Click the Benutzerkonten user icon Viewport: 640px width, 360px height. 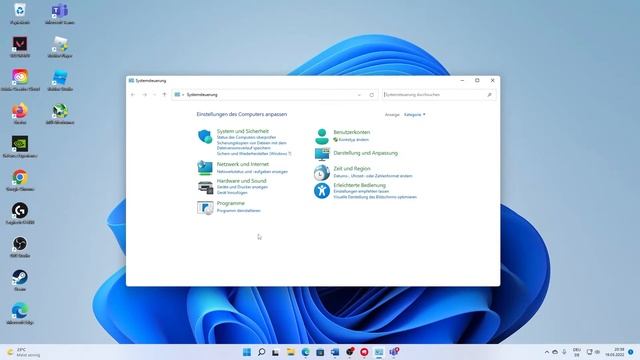point(322,136)
